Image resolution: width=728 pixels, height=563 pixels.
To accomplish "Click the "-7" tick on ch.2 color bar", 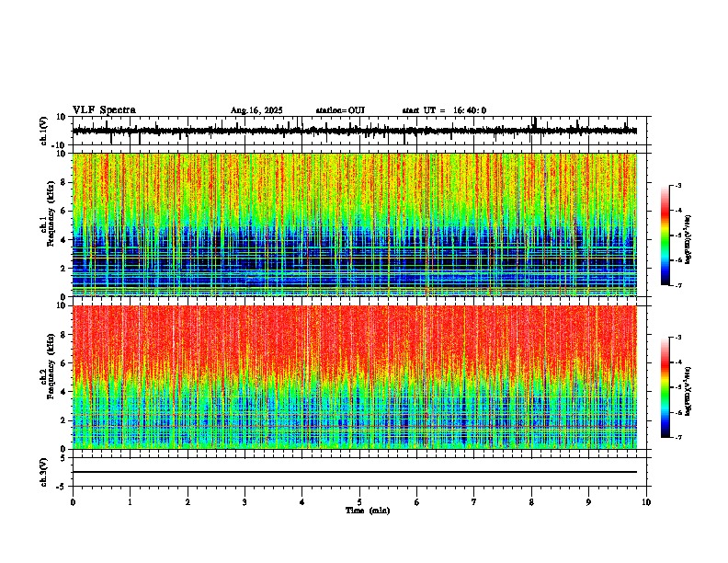I will pyautogui.click(x=678, y=438).
